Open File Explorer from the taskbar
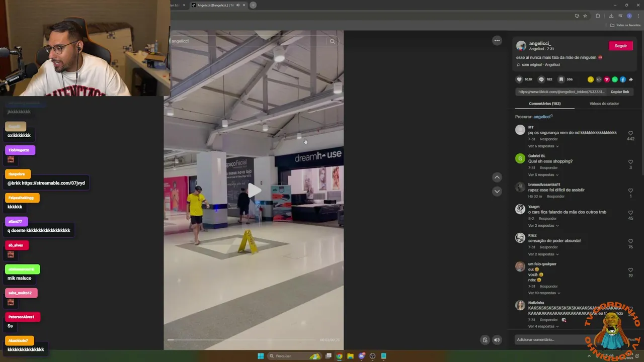Screen dimensions: 644x362 [350, 356]
